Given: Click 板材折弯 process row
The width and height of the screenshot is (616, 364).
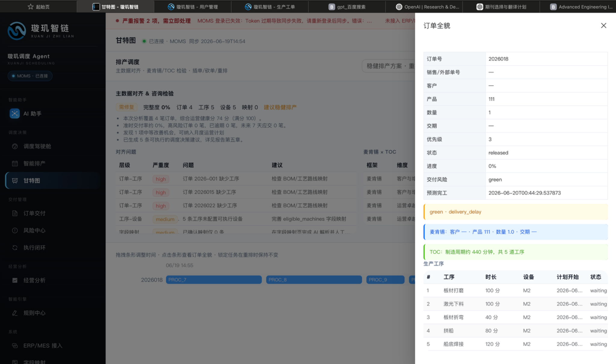Looking at the screenshot, I should click(515, 317).
